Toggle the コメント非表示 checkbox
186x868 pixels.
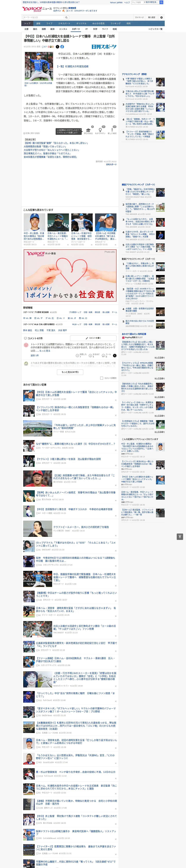point(102,378)
